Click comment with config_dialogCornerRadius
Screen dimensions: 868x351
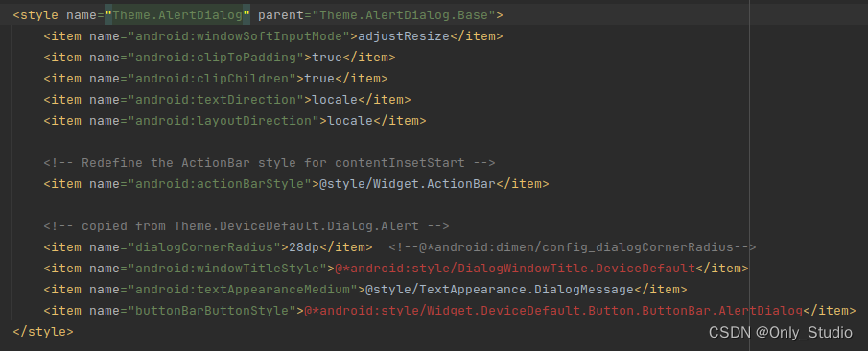pos(573,246)
